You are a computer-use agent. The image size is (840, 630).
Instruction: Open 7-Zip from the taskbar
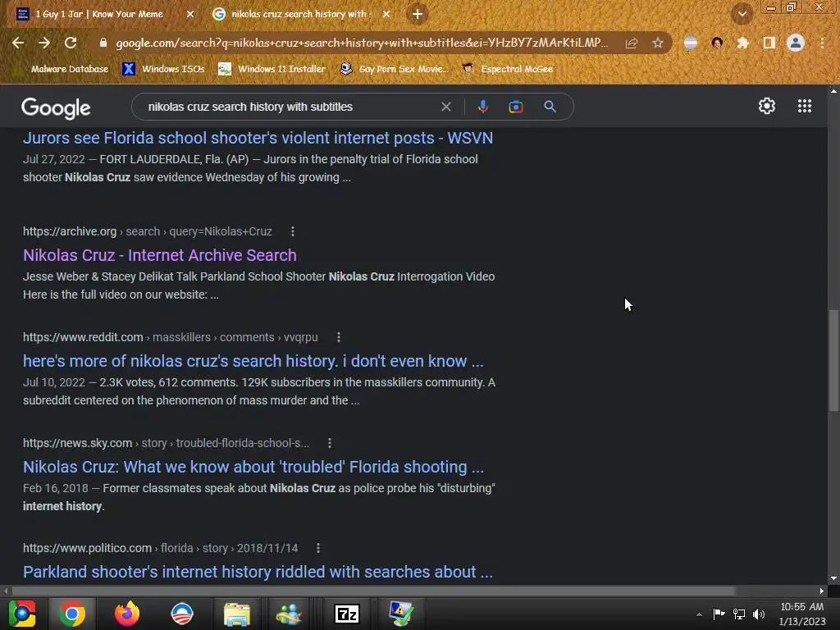(x=347, y=614)
